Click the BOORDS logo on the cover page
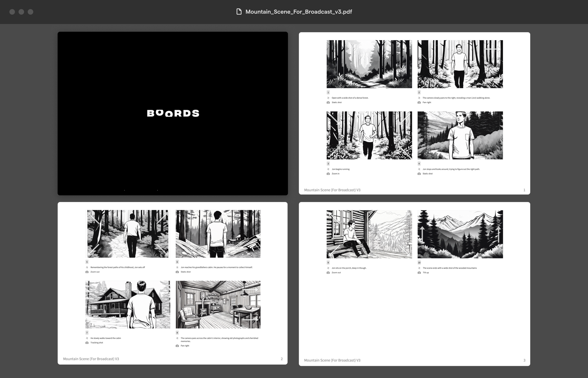Screen dimensions: 588x378 [x=173, y=113]
